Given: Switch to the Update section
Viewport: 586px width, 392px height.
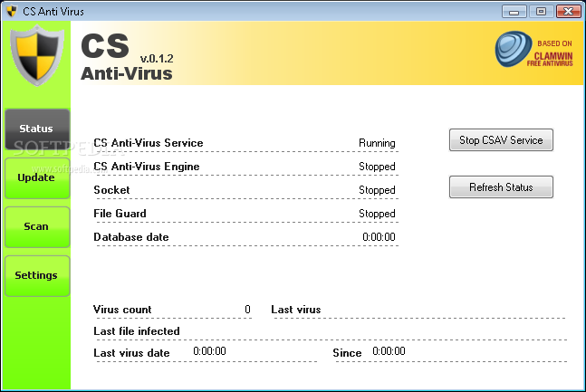Looking at the screenshot, I should pyautogui.click(x=37, y=178).
